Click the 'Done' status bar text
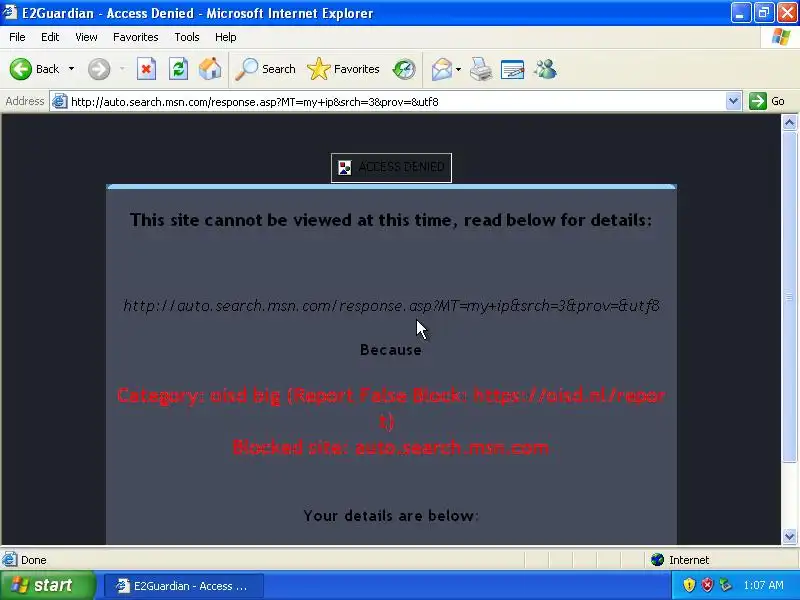Screen dimensions: 800x600 (x=34, y=560)
